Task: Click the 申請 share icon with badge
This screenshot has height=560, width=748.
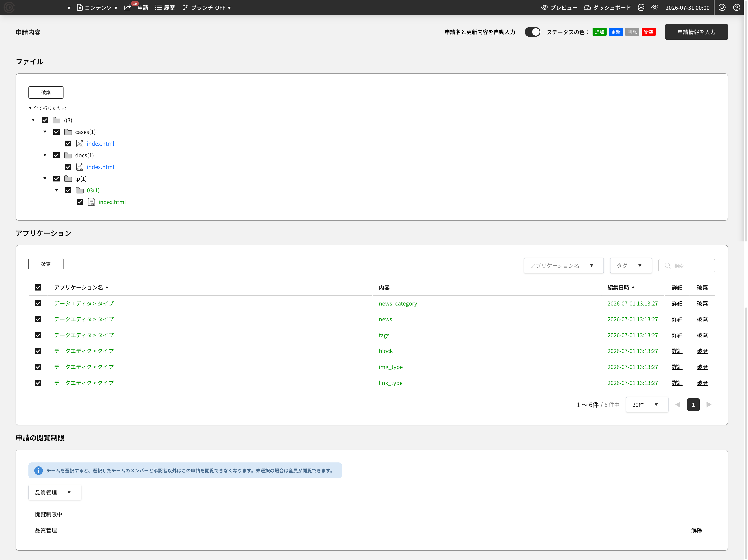Action: [128, 7]
